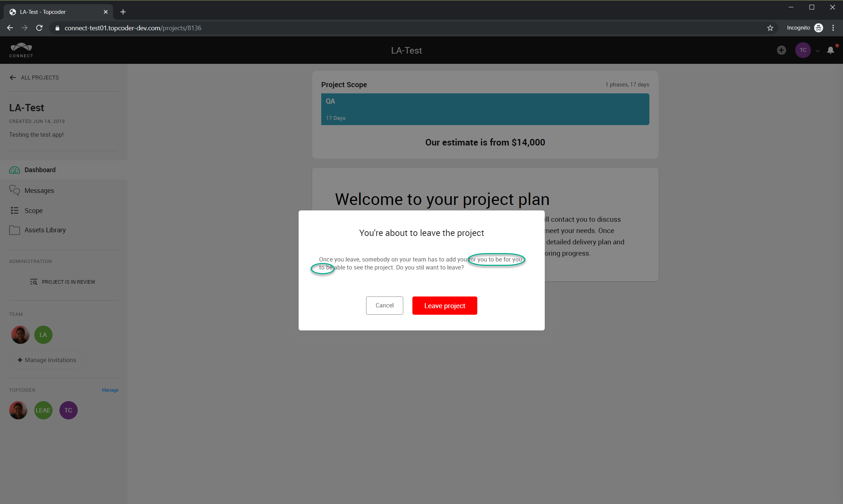Click the back arrow to All Projects

[13, 78]
